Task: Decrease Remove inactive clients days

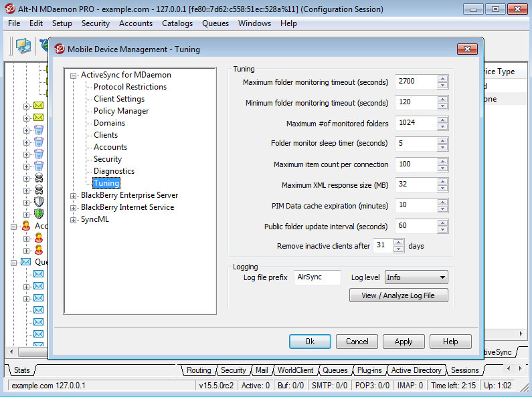Action: [398, 249]
